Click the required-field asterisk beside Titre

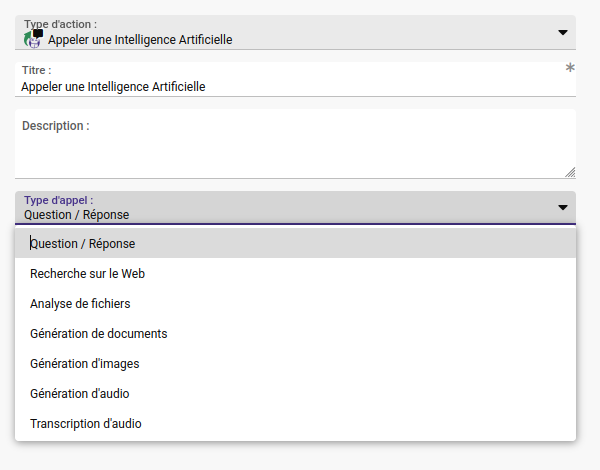(570, 68)
